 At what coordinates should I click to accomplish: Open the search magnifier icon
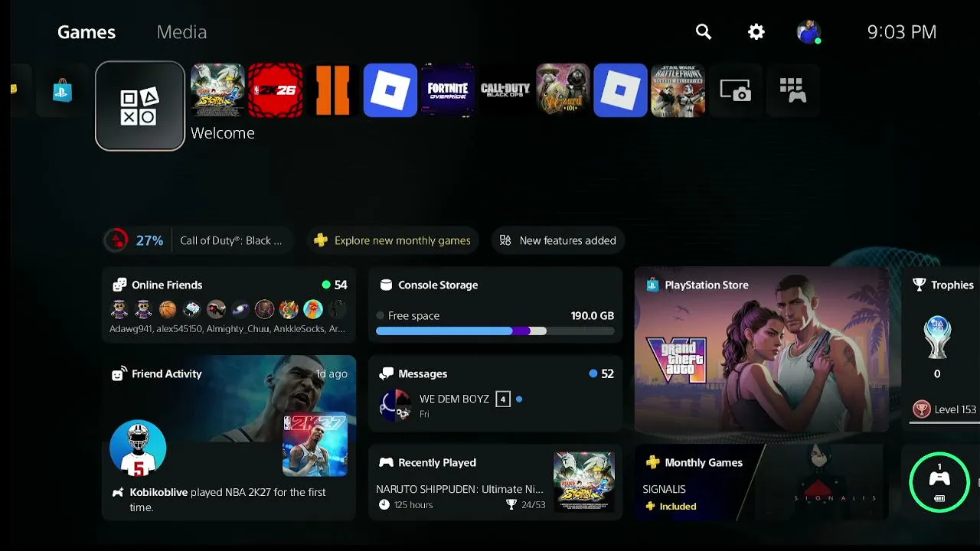pyautogui.click(x=704, y=32)
